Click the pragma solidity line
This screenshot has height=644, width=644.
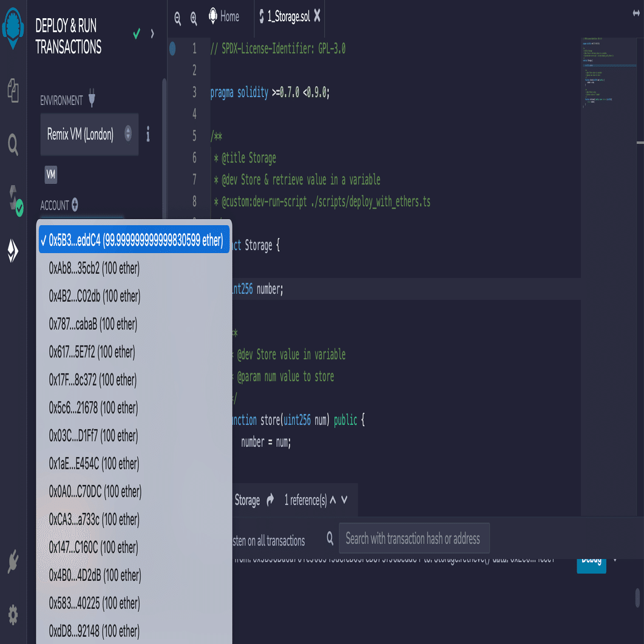click(270, 92)
